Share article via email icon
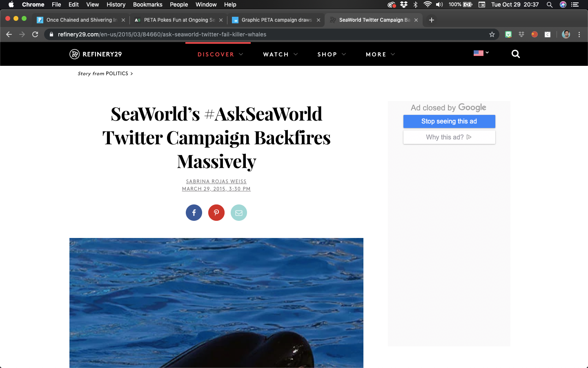The image size is (588, 368). pyautogui.click(x=239, y=213)
